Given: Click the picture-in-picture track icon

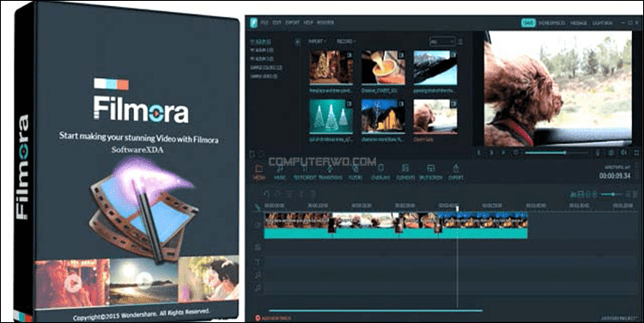Looking at the screenshot, I should 258,247.
